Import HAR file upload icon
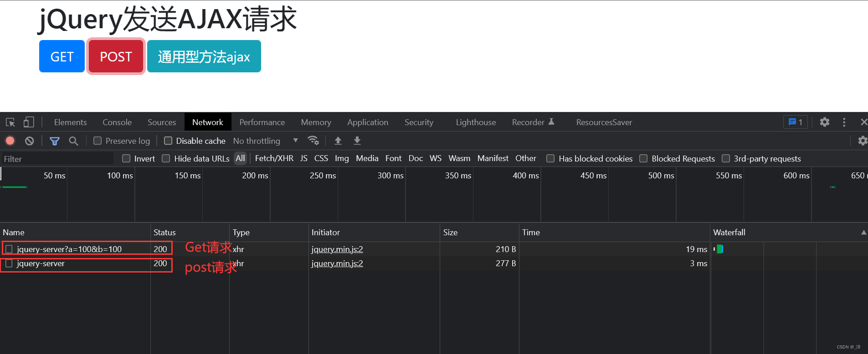The height and width of the screenshot is (354, 868). [x=338, y=141]
